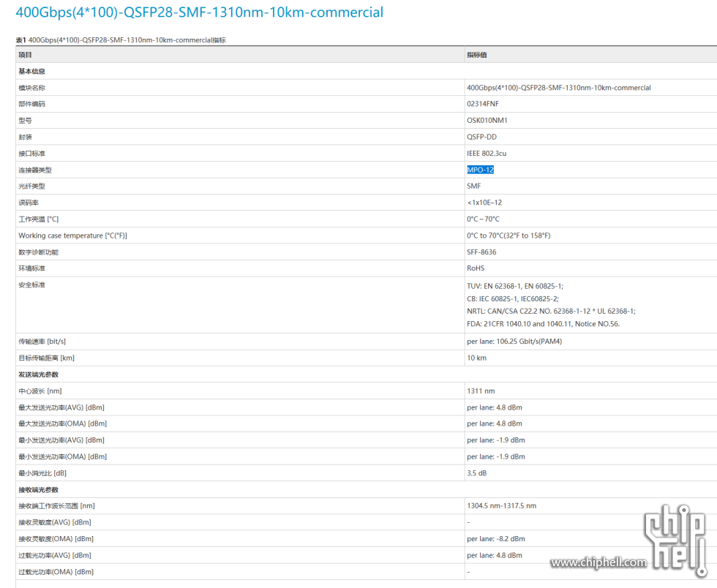
Task: Click the 数字诊断功能 row label
Action: click(38, 252)
